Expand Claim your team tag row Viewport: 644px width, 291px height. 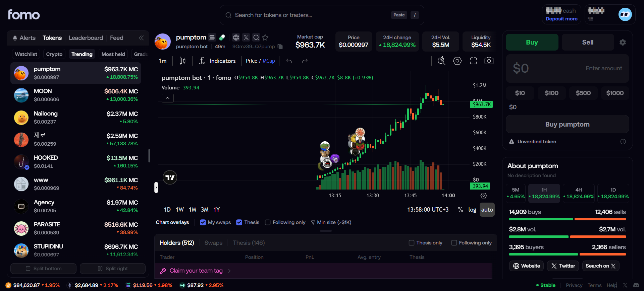(x=323, y=271)
